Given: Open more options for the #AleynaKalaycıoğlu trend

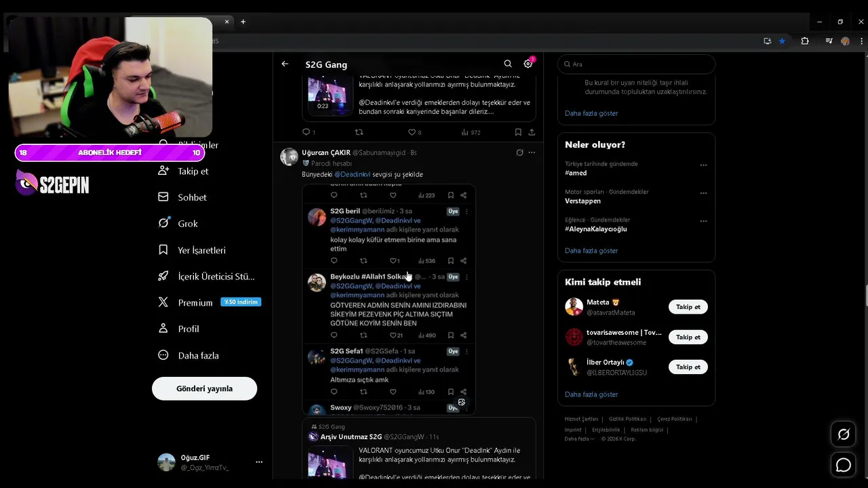Looking at the screenshot, I should click(703, 221).
